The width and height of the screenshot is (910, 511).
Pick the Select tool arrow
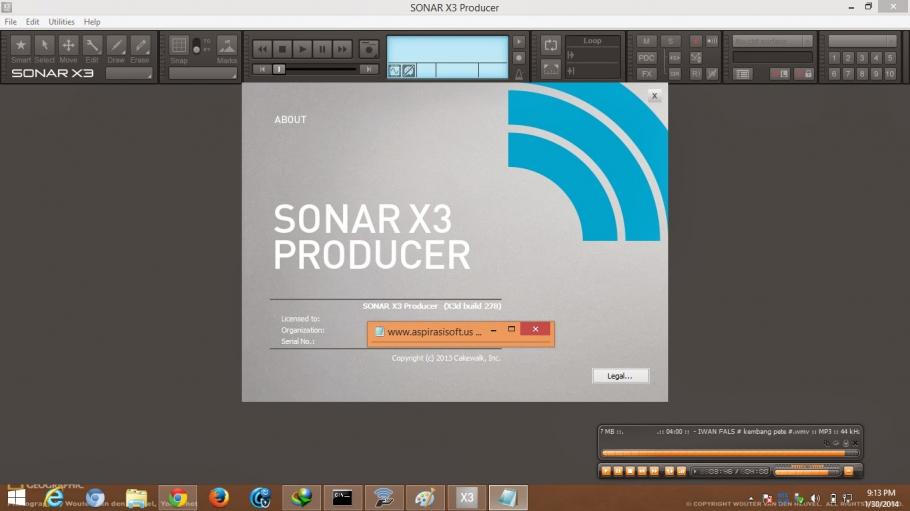[x=44, y=45]
